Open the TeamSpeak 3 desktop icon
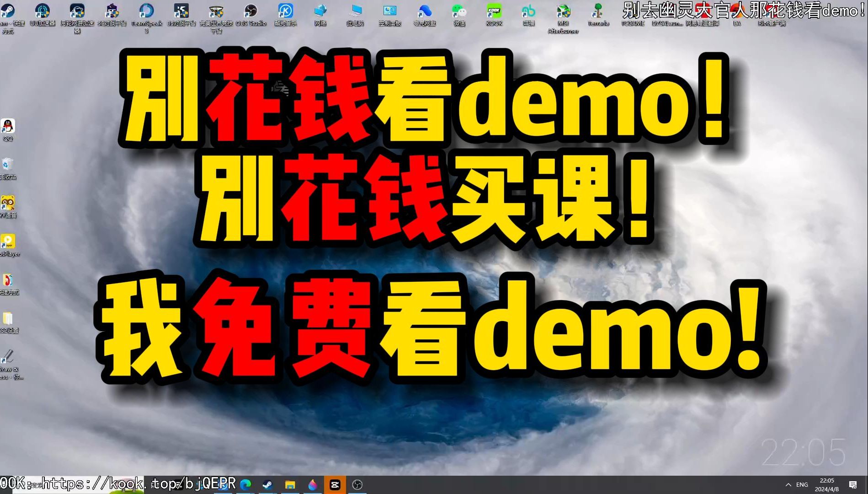The image size is (868, 494). click(x=147, y=18)
